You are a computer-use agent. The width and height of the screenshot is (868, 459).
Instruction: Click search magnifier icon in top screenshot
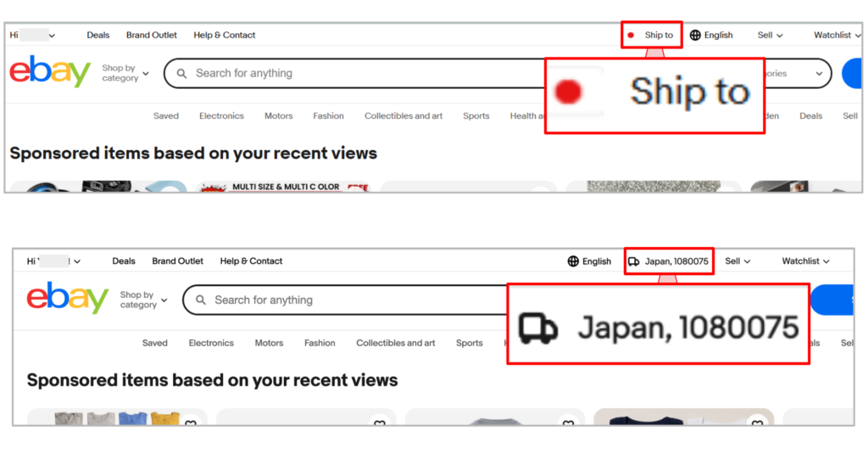point(181,73)
